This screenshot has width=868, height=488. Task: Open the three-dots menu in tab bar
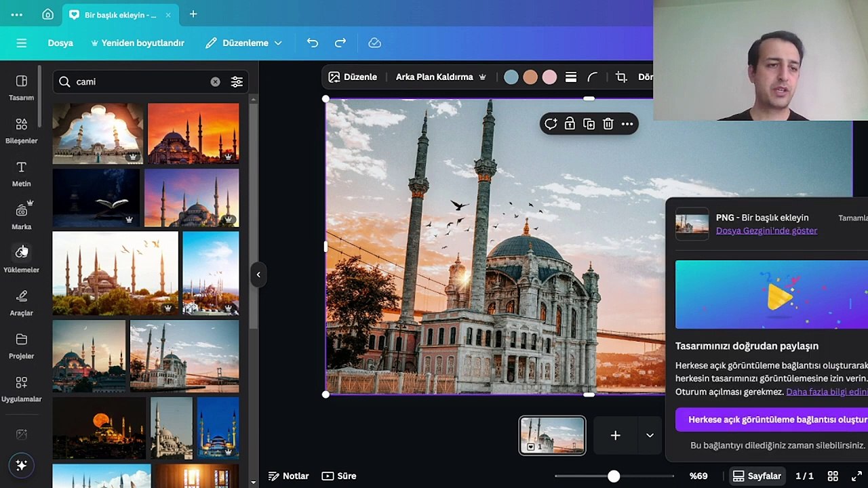(x=17, y=14)
